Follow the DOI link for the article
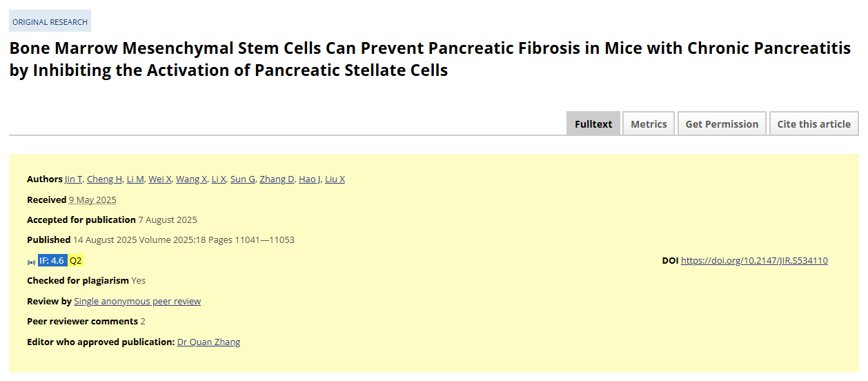Viewport: 868px width, 381px height. 754,260
